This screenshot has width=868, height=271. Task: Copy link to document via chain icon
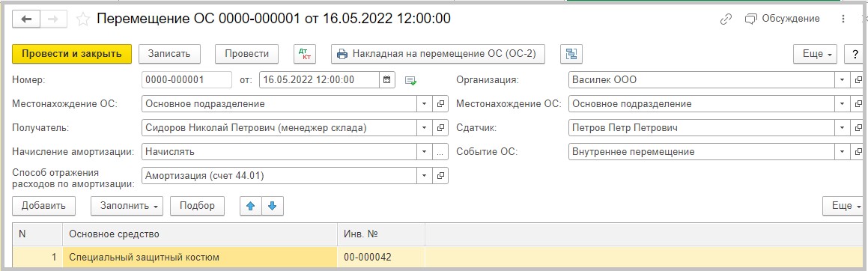coord(726,19)
